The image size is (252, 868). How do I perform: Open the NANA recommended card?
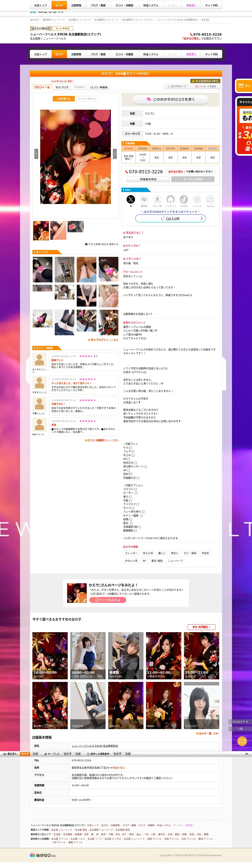point(163,705)
